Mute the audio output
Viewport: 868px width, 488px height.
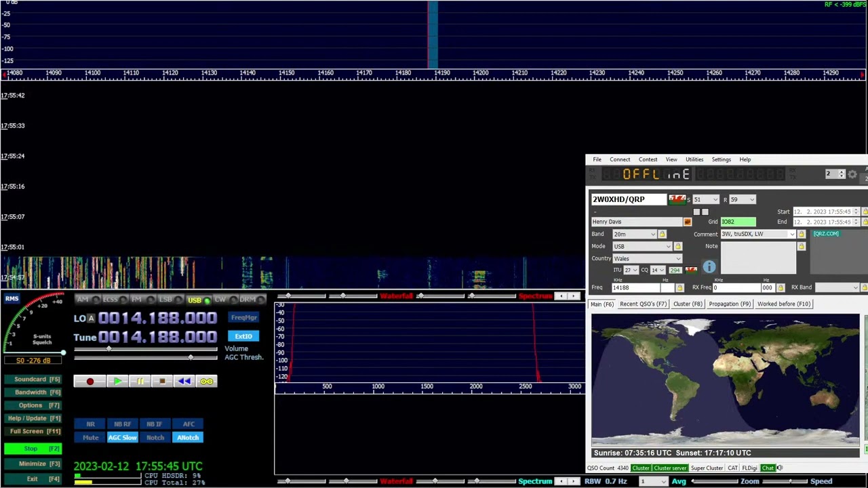90,438
